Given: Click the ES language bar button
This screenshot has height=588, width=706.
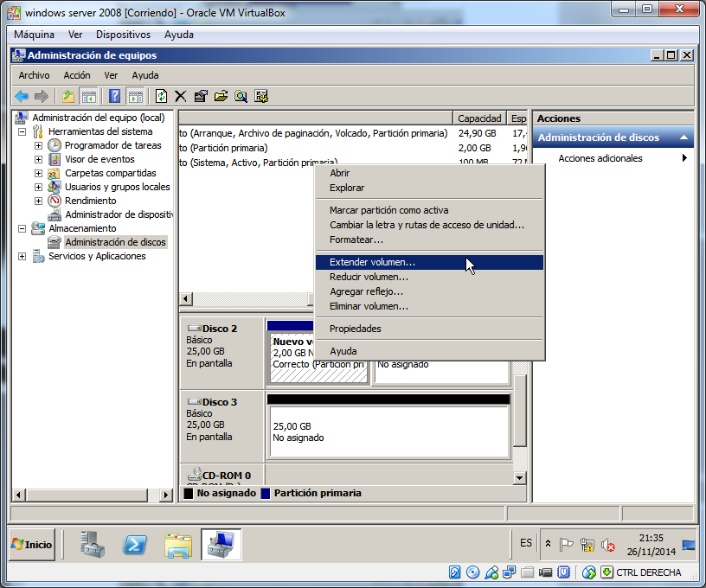Looking at the screenshot, I should [525, 543].
